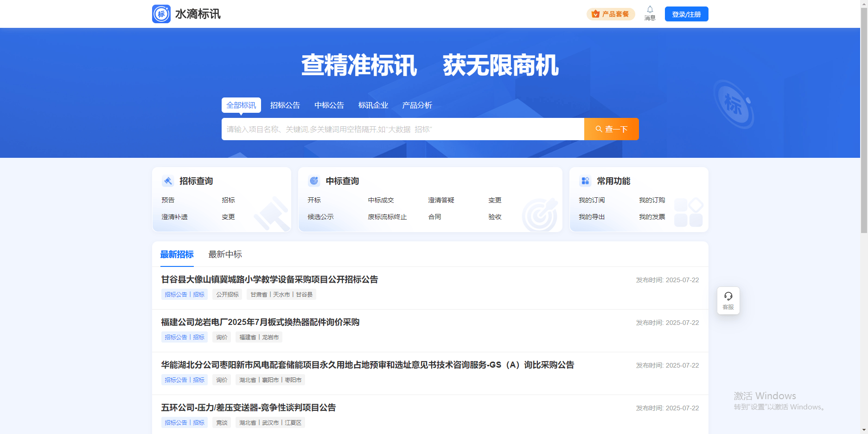The width and height of the screenshot is (868, 434).
Task: Switch to the 招标公告 tab
Action: coord(285,105)
